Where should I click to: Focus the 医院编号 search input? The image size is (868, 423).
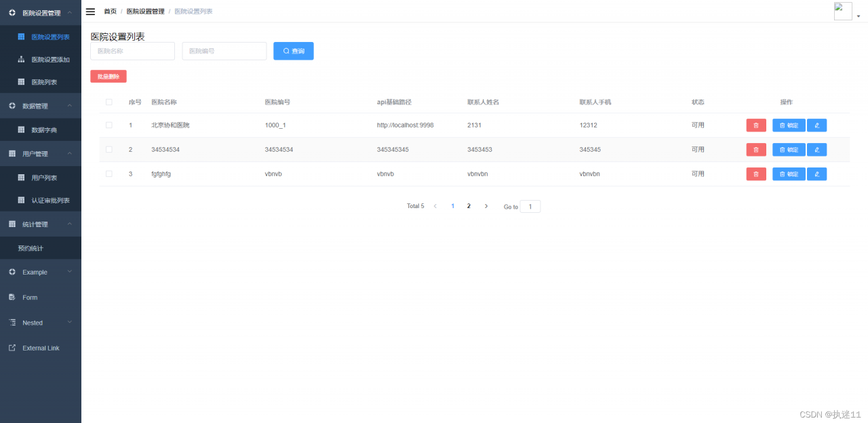[224, 51]
